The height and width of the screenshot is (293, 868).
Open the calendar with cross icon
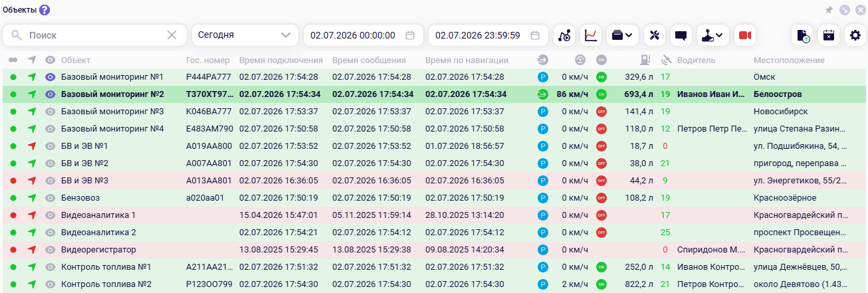coord(828,35)
